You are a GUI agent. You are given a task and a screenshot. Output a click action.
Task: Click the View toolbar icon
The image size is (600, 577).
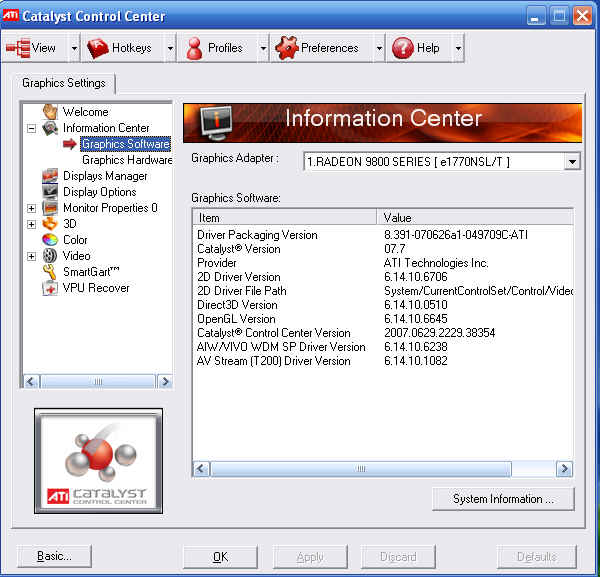click(18, 48)
